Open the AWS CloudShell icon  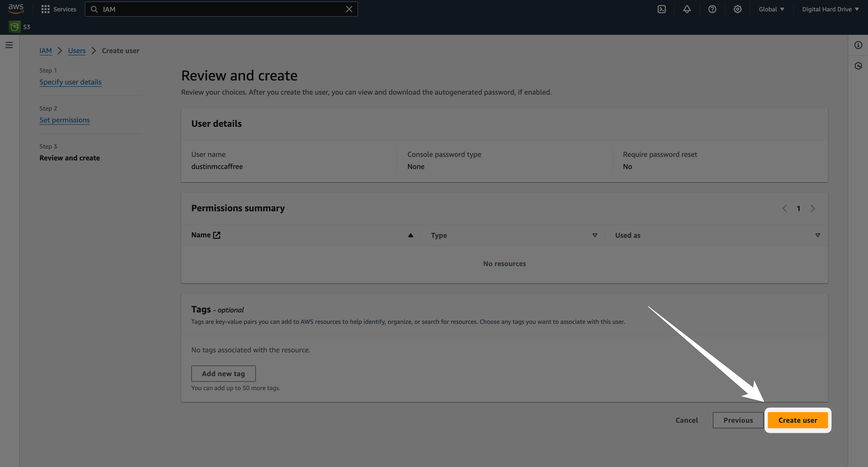click(x=662, y=9)
